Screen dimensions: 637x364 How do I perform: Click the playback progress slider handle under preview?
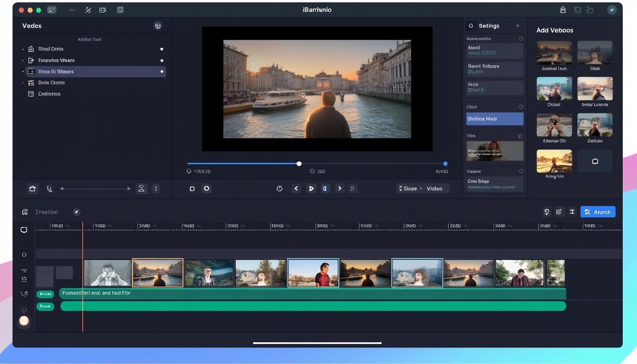pyautogui.click(x=299, y=164)
